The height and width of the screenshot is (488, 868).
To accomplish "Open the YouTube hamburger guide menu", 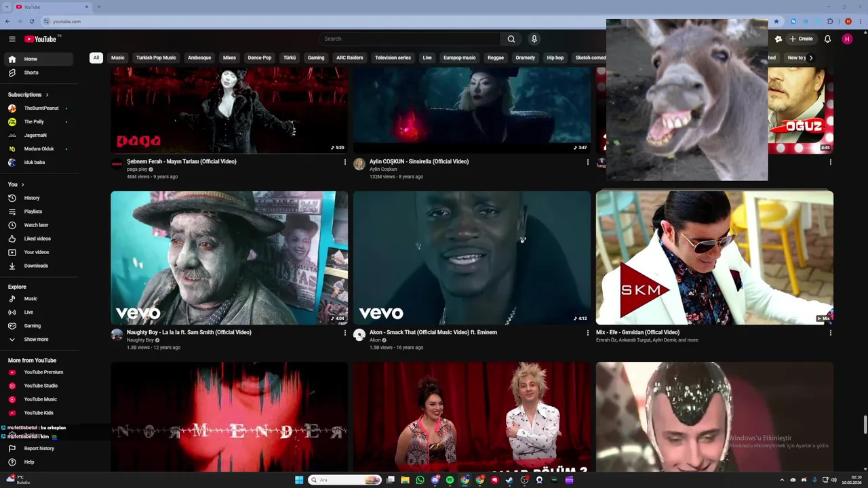I will [x=12, y=39].
